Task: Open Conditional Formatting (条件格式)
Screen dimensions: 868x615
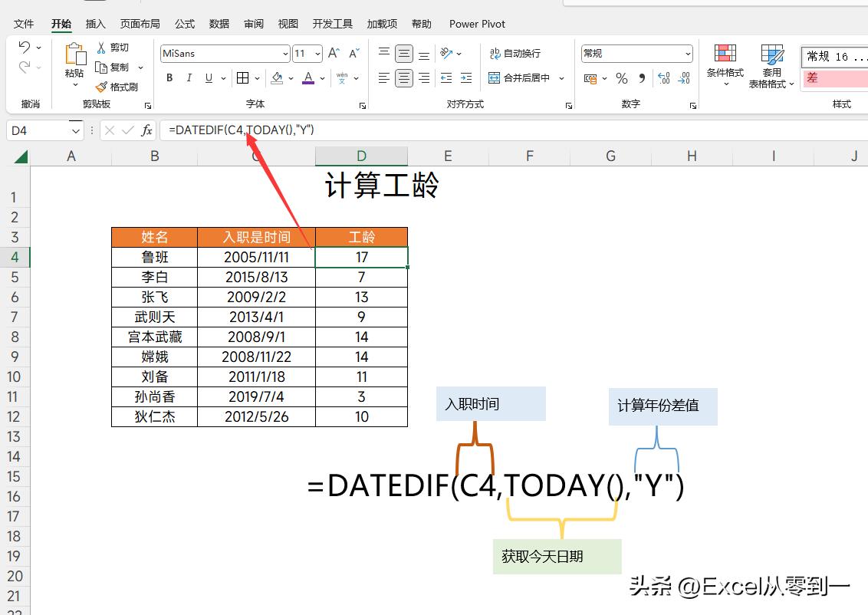Action: [x=725, y=66]
